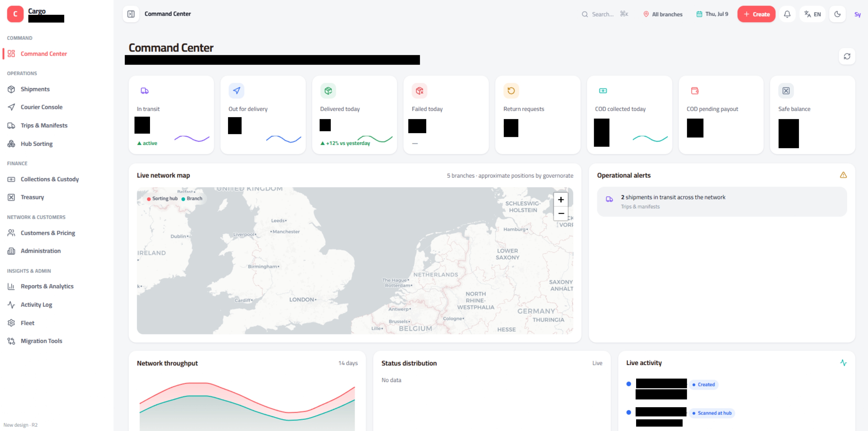868x431 pixels.
Task: Open the notifications bell
Action: (787, 14)
